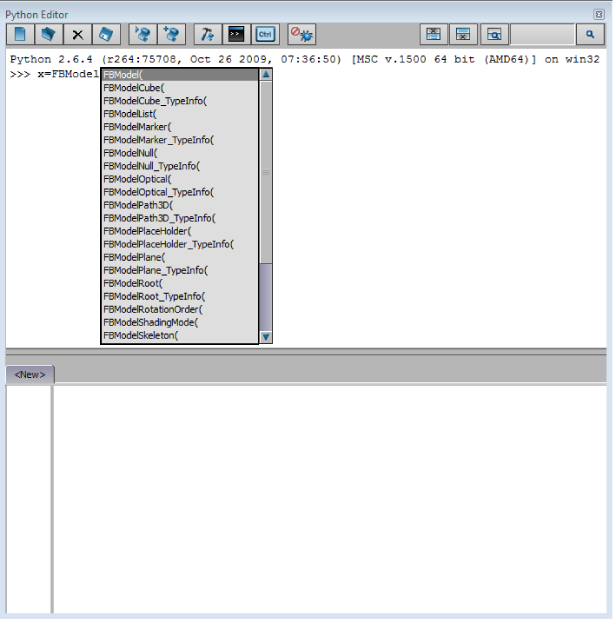The height and width of the screenshot is (619, 613).
Task: Click the magnifying glass search button
Action: tap(590, 34)
